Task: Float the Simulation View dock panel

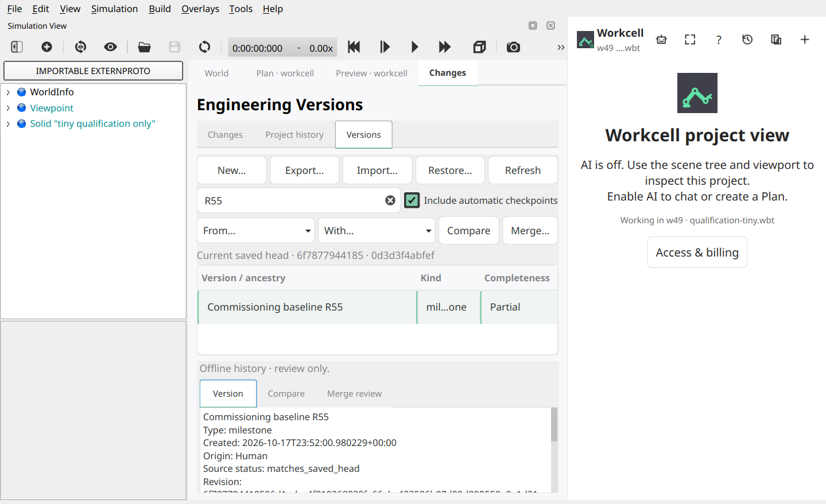Action: click(533, 25)
